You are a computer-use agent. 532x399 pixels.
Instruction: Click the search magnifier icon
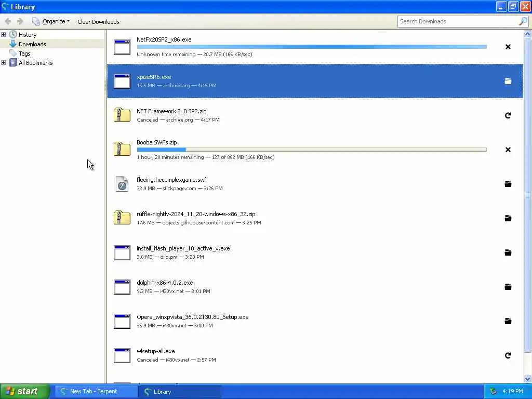click(523, 21)
